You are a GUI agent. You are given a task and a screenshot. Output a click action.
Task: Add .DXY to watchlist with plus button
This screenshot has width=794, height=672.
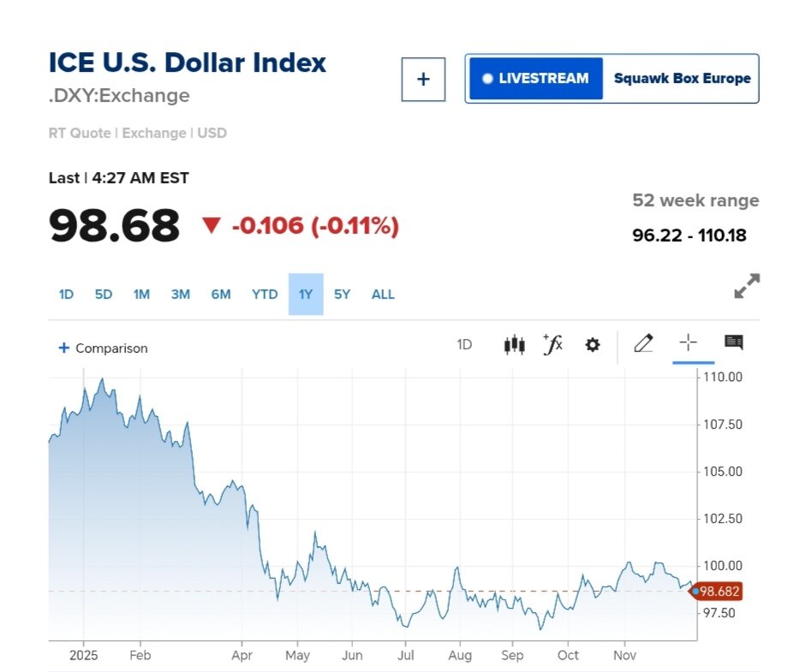[x=423, y=79]
